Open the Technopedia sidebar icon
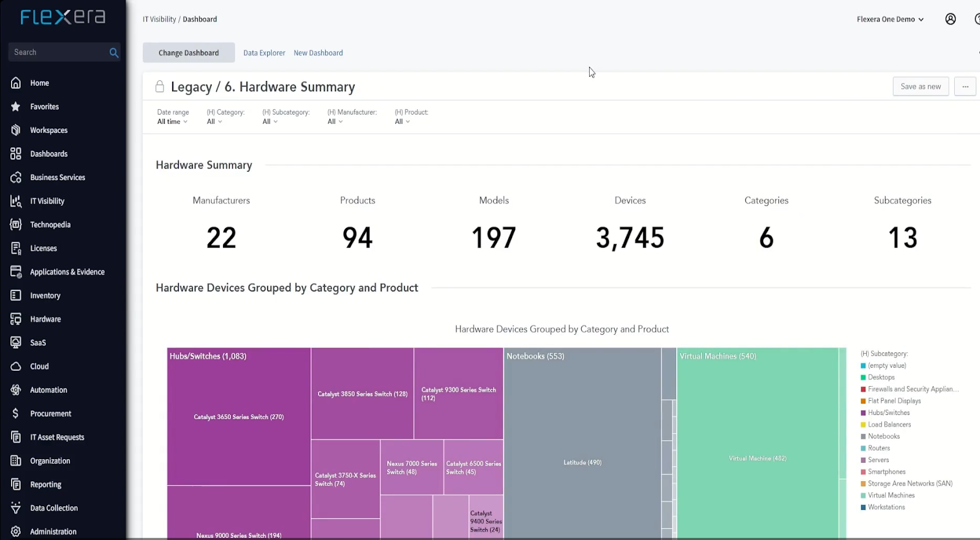Viewport: 980px width, 540px height. pos(16,224)
